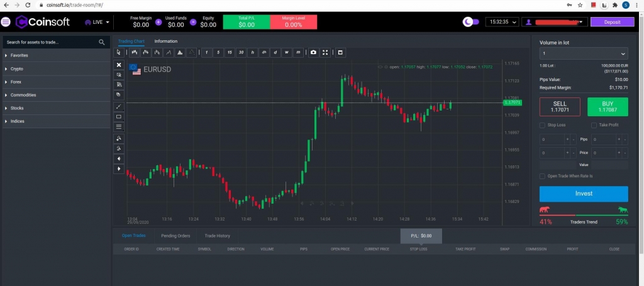Toggle dark/light moon theme switch

470,22
